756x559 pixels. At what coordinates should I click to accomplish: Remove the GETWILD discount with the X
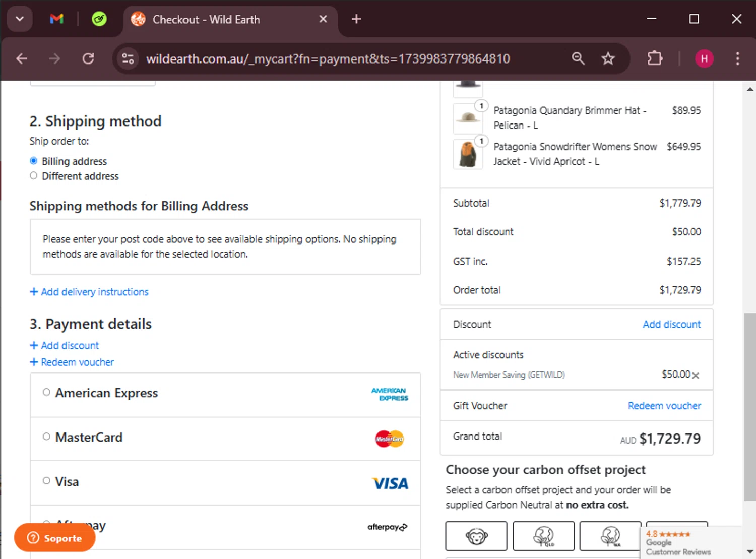tap(696, 376)
